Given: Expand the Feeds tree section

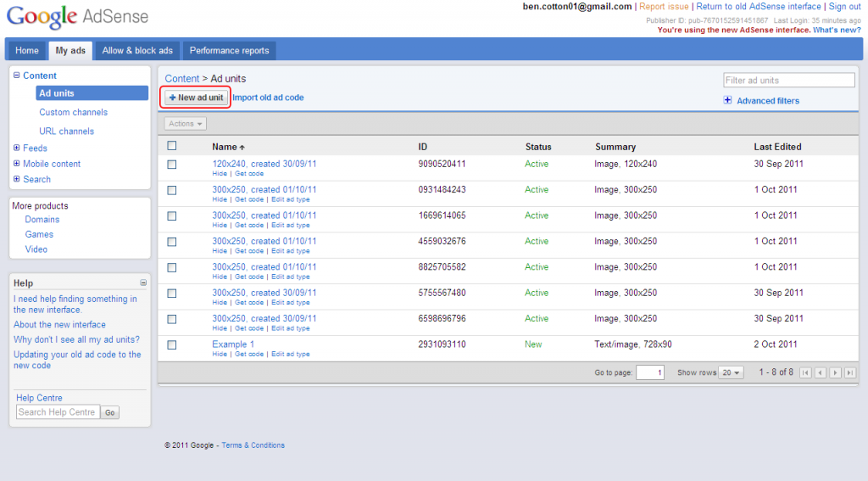Looking at the screenshot, I should click(x=16, y=148).
